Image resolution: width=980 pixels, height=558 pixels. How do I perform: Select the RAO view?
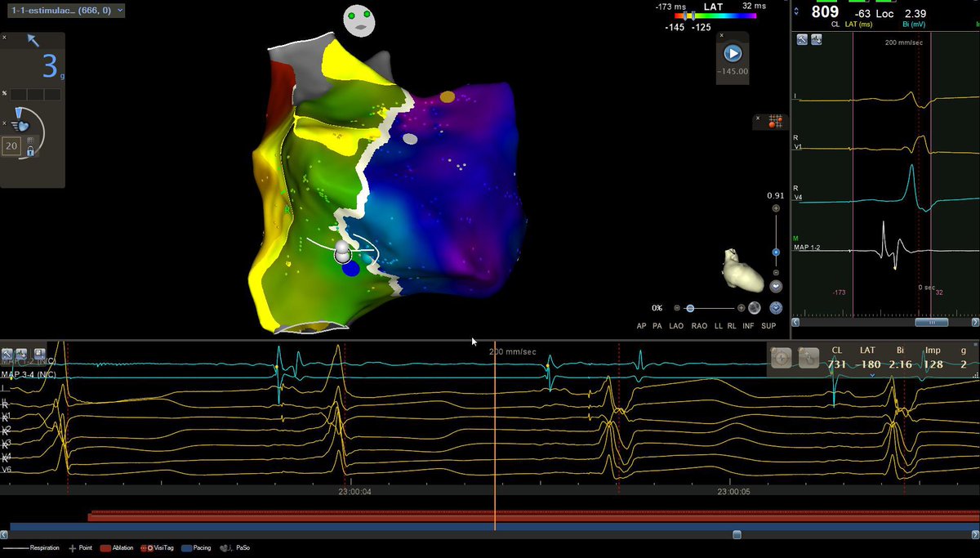tap(699, 326)
